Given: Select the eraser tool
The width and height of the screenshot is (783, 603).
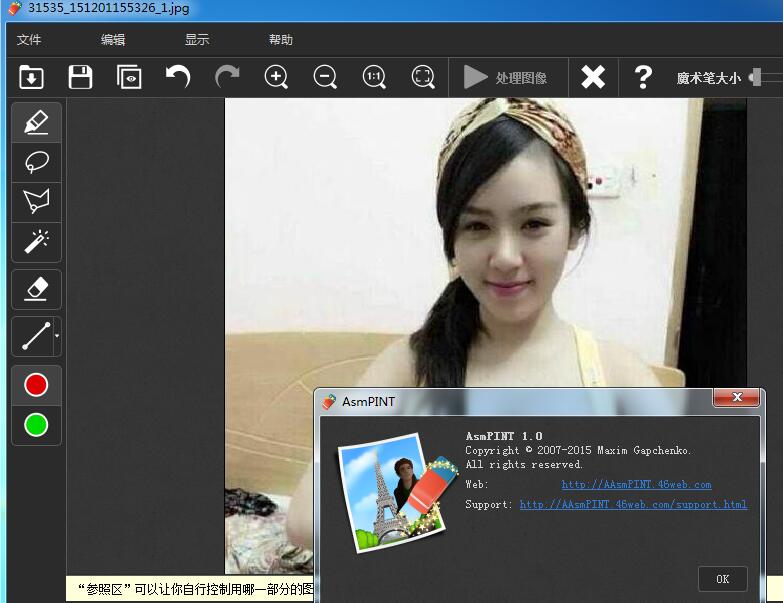Looking at the screenshot, I should click(36, 289).
